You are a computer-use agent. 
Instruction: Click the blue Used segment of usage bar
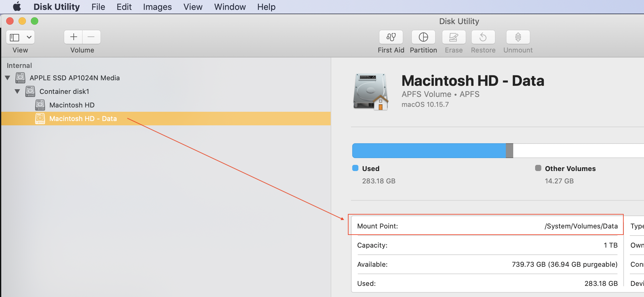(x=429, y=151)
